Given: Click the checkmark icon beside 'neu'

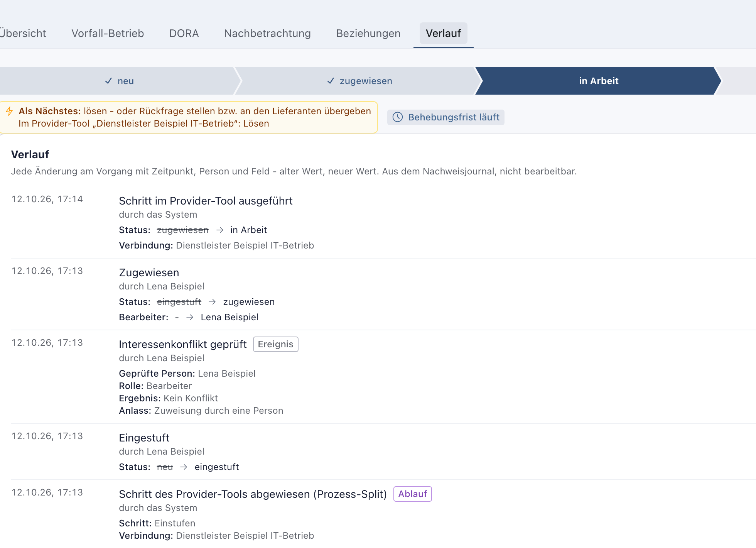Looking at the screenshot, I should click(x=108, y=81).
